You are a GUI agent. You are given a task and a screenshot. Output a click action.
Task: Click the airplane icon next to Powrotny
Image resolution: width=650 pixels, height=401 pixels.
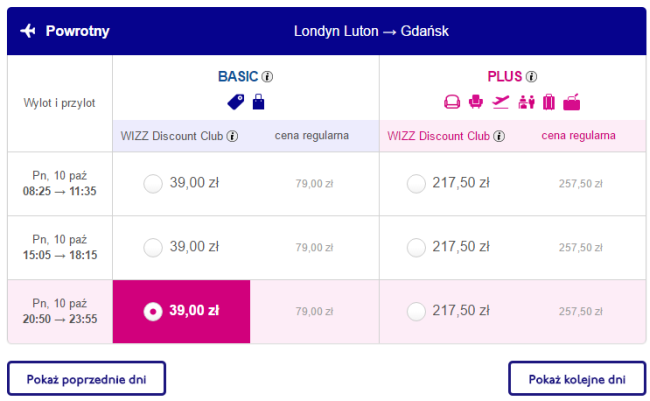pos(28,31)
